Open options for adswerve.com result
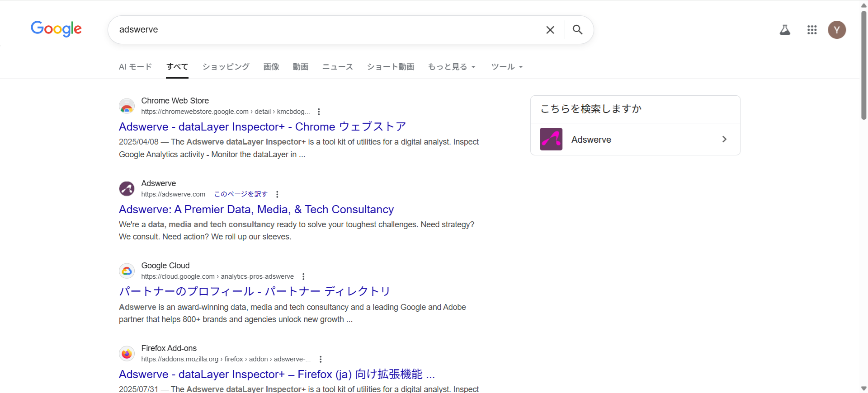 277,194
